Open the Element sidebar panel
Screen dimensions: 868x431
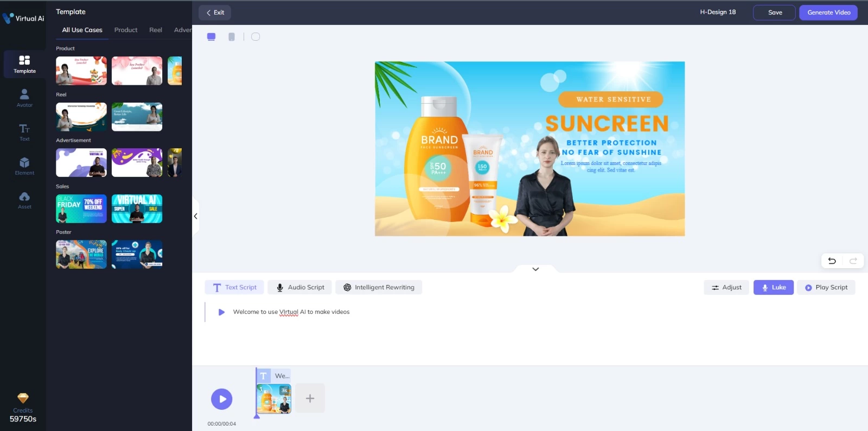pos(24,166)
